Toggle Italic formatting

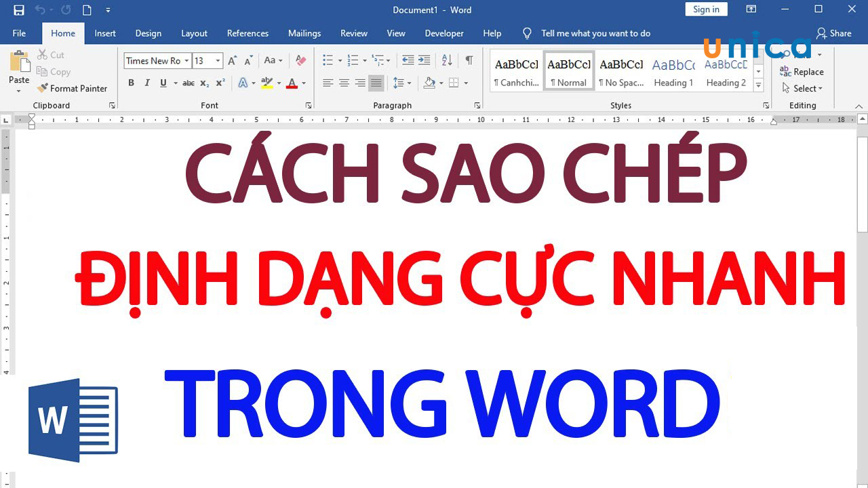[x=147, y=83]
